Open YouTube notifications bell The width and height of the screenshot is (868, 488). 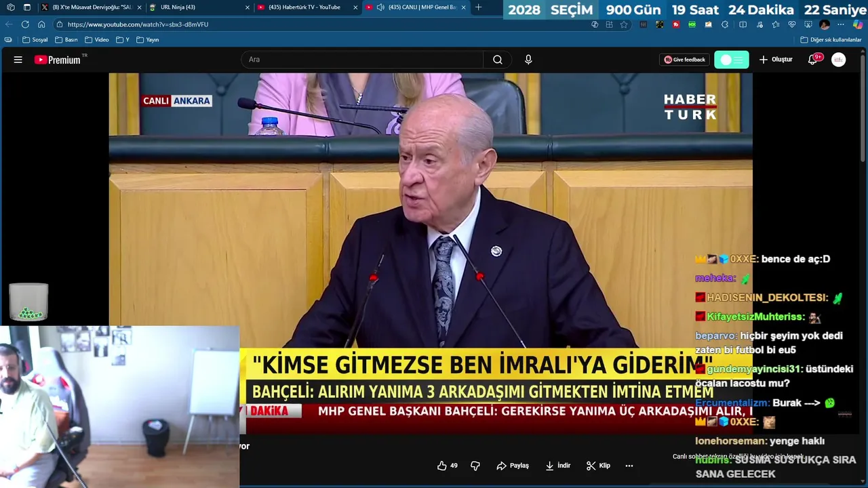812,60
